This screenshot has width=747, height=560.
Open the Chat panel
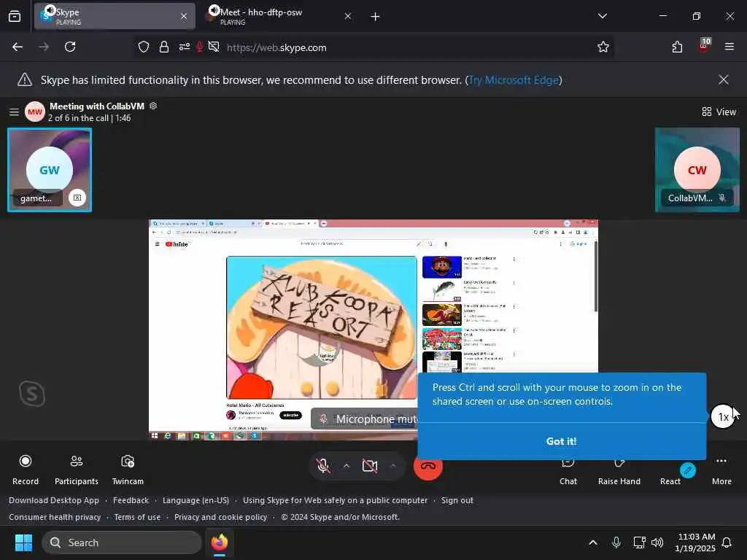click(x=568, y=472)
